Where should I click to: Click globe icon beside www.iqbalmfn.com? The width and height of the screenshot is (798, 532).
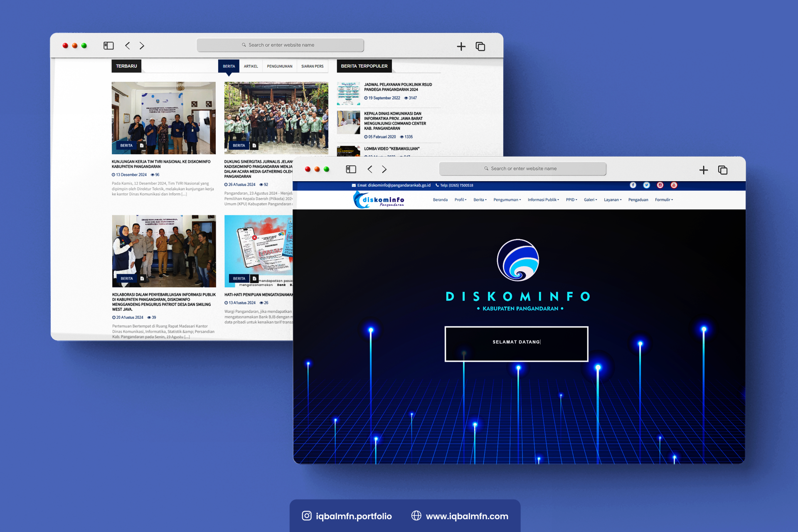416,515
